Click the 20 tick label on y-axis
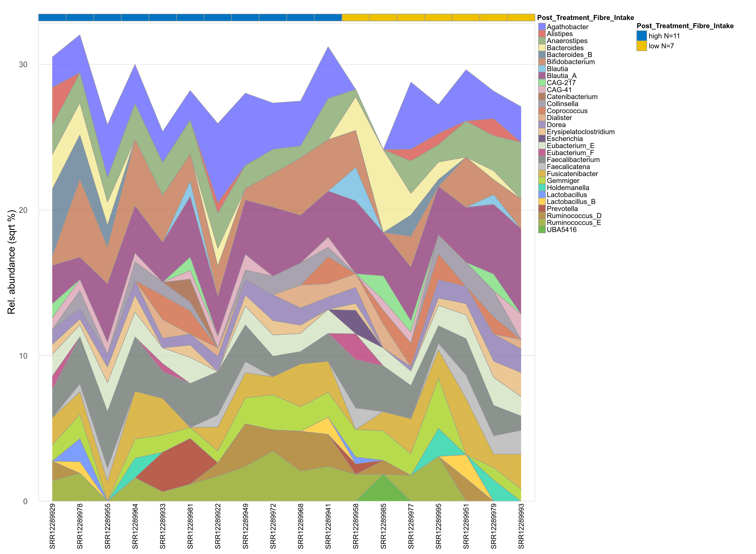This screenshot has height=554, width=756. pos(23,210)
